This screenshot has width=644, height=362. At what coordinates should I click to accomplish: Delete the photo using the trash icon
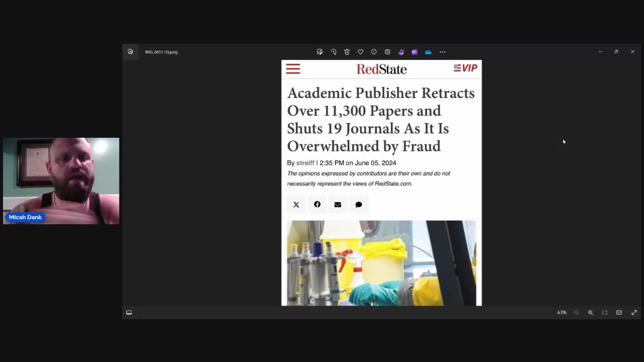tap(347, 52)
